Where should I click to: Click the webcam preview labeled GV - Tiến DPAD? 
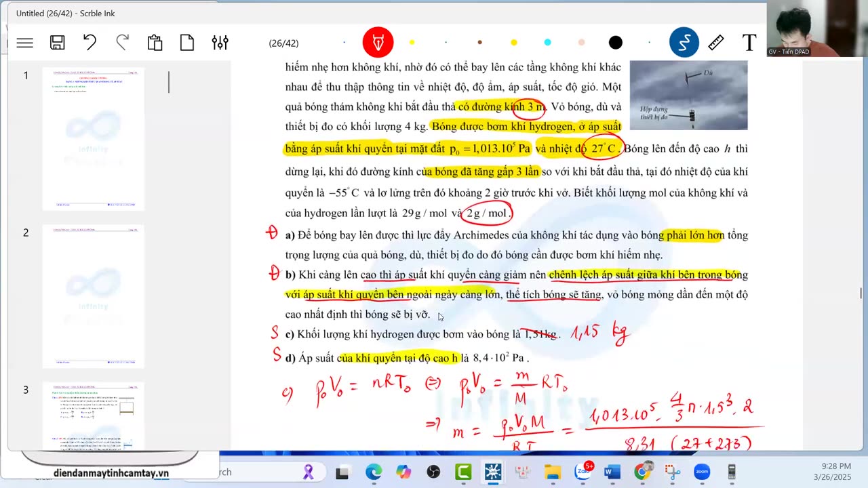click(x=817, y=28)
